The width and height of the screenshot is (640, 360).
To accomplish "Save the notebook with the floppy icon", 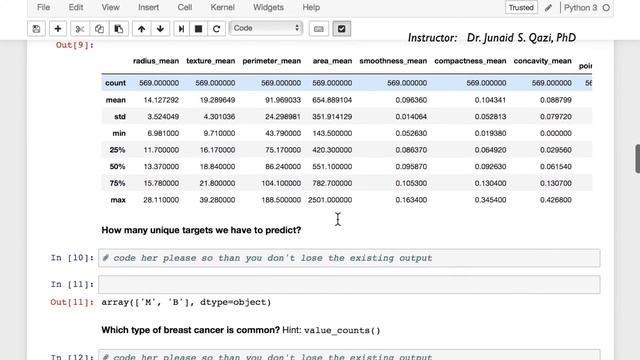I will coord(36,29).
